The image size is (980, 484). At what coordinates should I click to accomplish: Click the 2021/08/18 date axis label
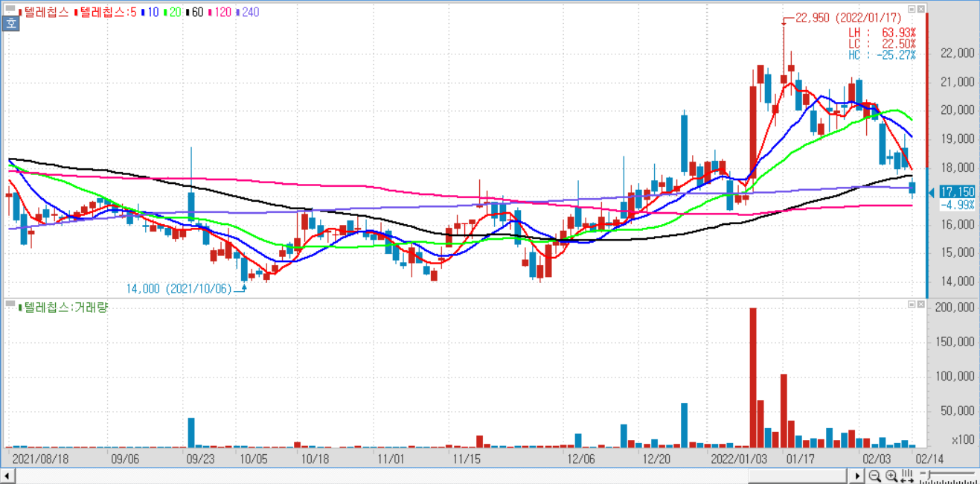(x=41, y=459)
